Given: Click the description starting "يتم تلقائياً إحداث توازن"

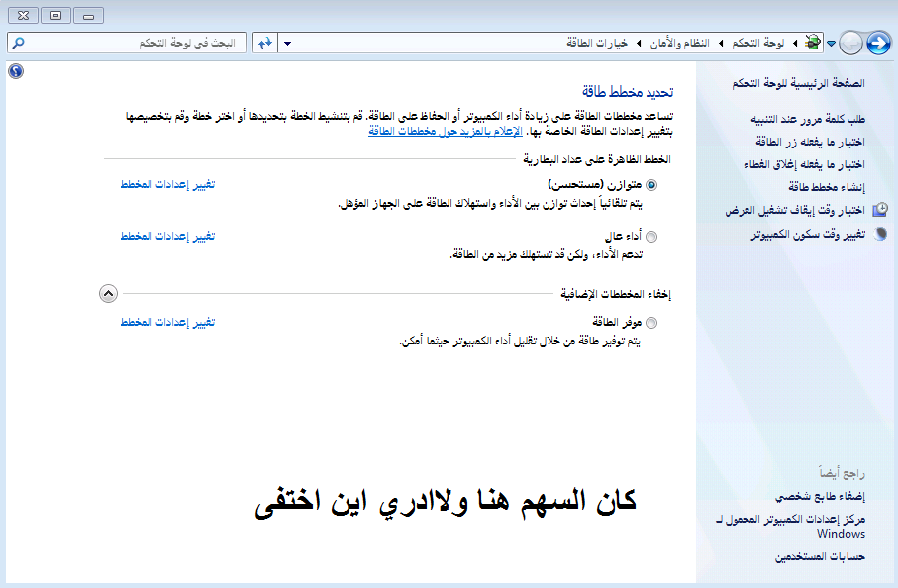Looking at the screenshot, I should [x=490, y=204].
